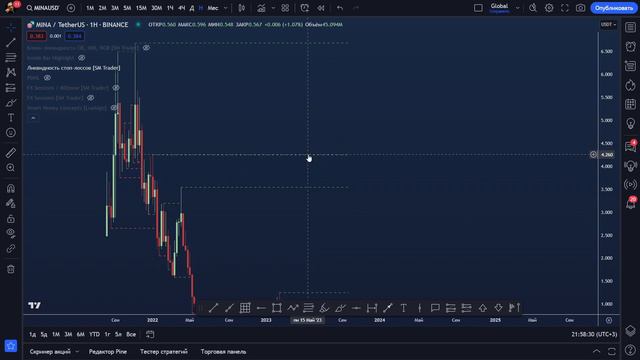Viewport: 640px width, 360px height.
Task: Undo the last action
Action: (340, 8)
